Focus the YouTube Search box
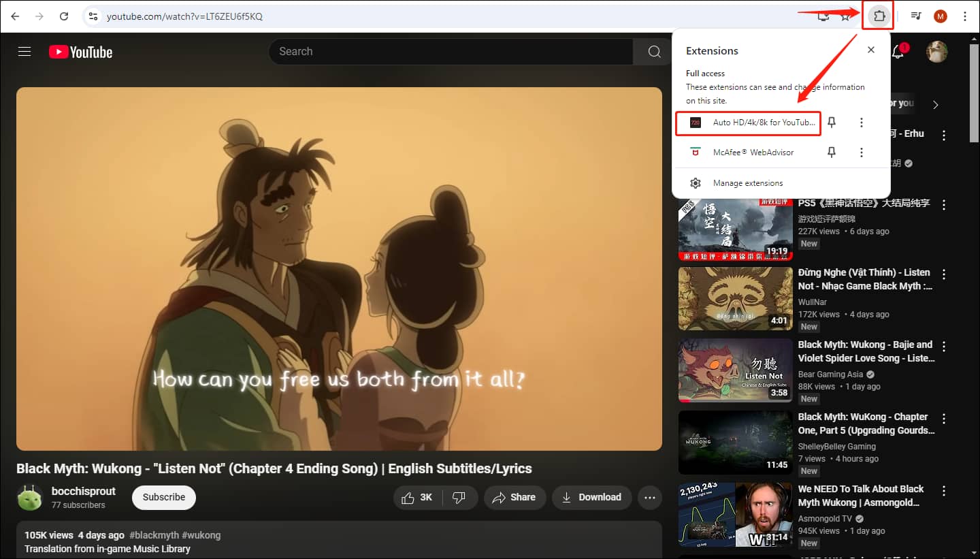Image resolution: width=980 pixels, height=559 pixels. tap(451, 52)
